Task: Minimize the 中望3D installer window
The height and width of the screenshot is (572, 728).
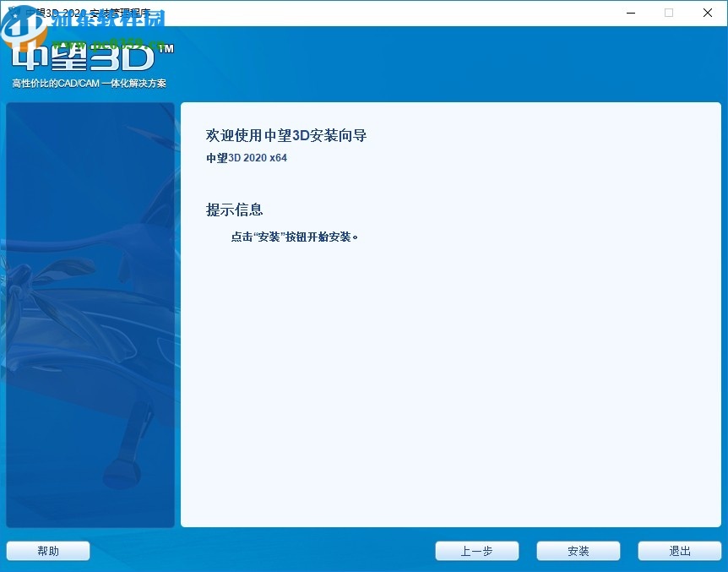Action: (x=630, y=13)
